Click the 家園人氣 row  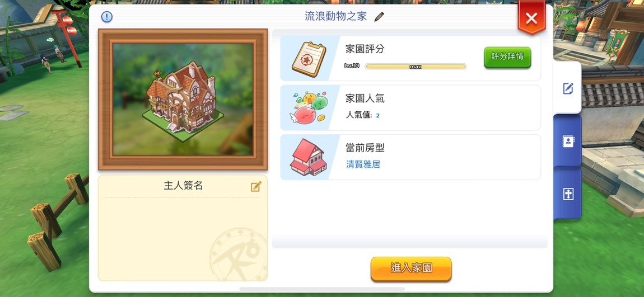click(x=410, y=108)
